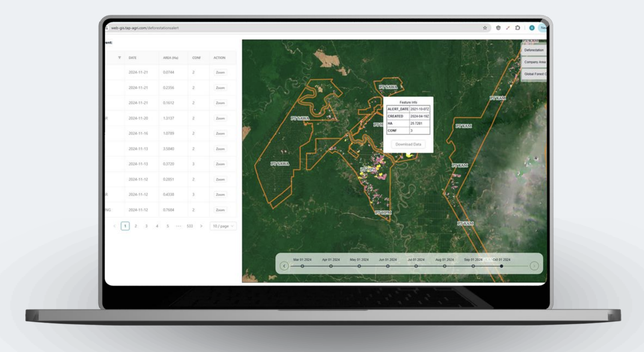
Task: Click Download Data in the Feature Info popup
Action: coord(408,144)
